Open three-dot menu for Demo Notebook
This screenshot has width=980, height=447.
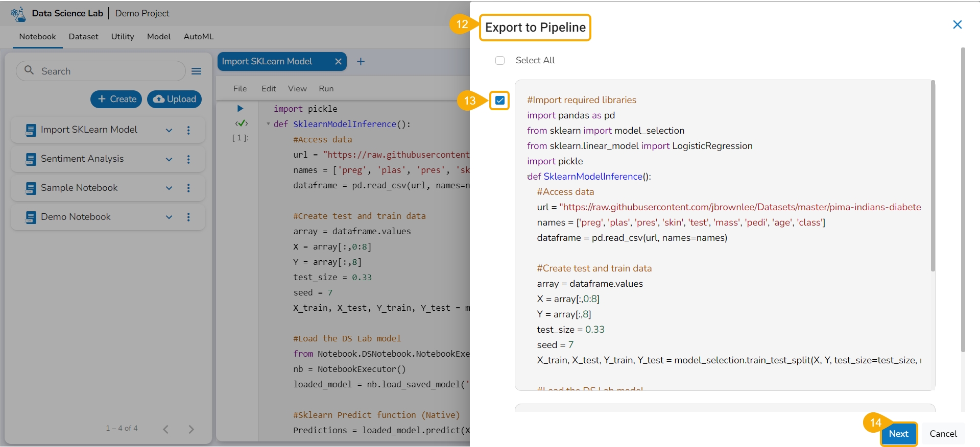pyautogui.click(x=188, y=217)
